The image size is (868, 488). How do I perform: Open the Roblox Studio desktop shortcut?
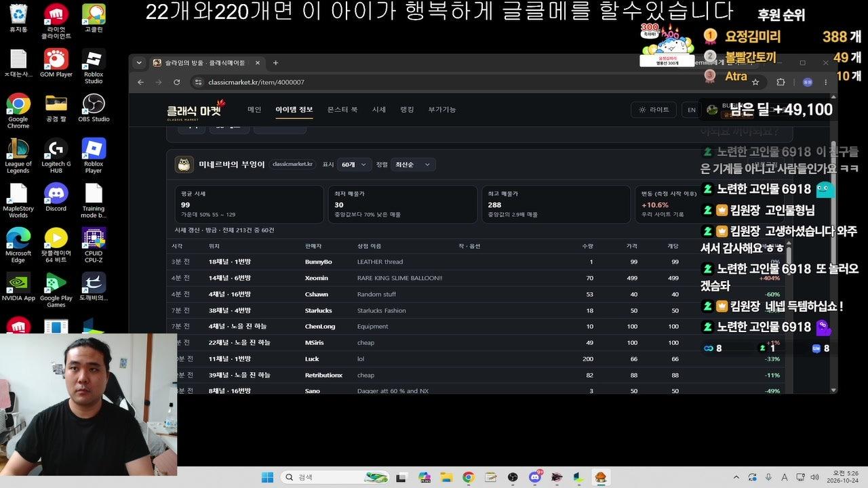click(94, 66)
